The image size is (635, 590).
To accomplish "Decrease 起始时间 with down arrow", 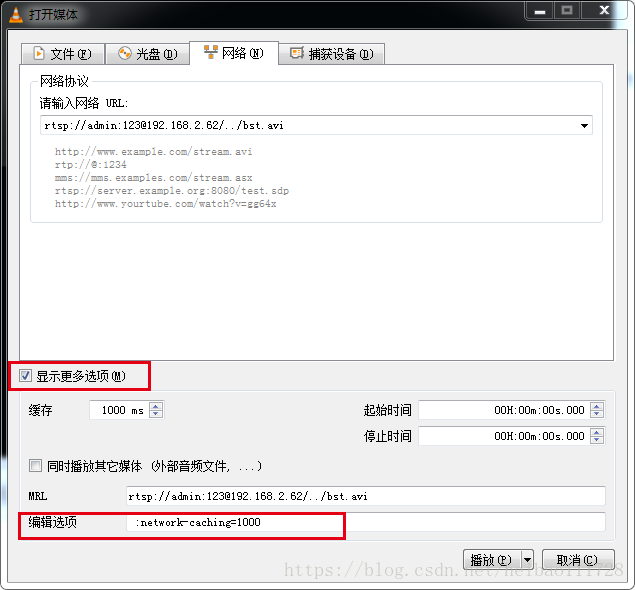I will click(x=597, y=415).
